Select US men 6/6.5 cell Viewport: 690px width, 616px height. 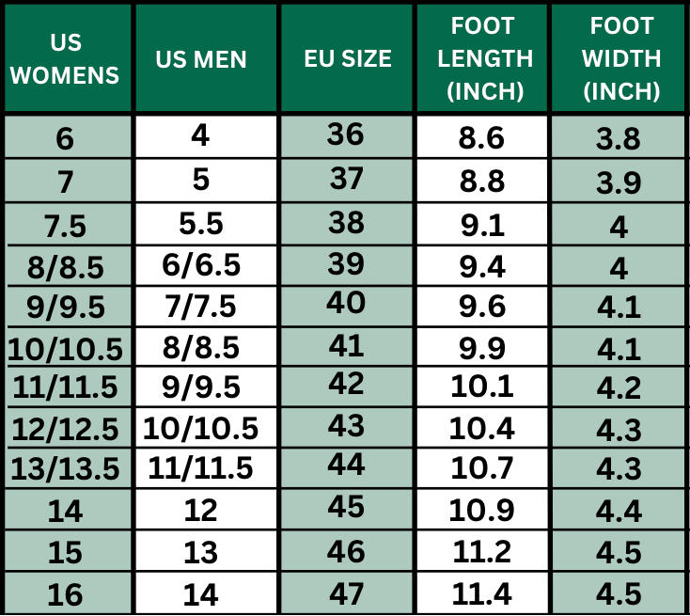coord(201,265)
